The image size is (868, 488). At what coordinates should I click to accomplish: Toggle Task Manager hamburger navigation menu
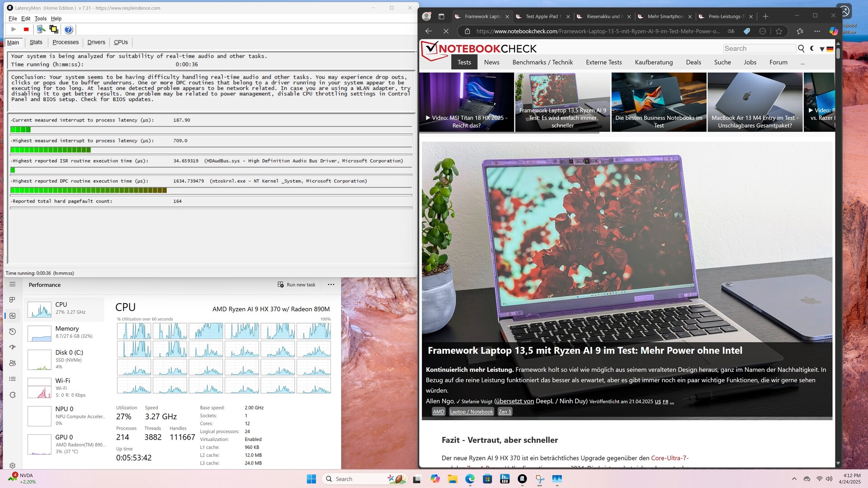coord(12,284)
